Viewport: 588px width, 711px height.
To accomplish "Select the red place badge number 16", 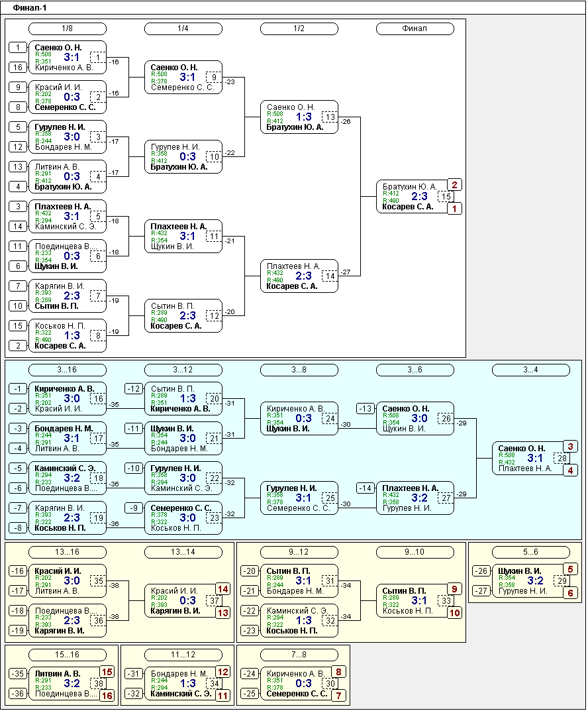I will coord(107,696).
